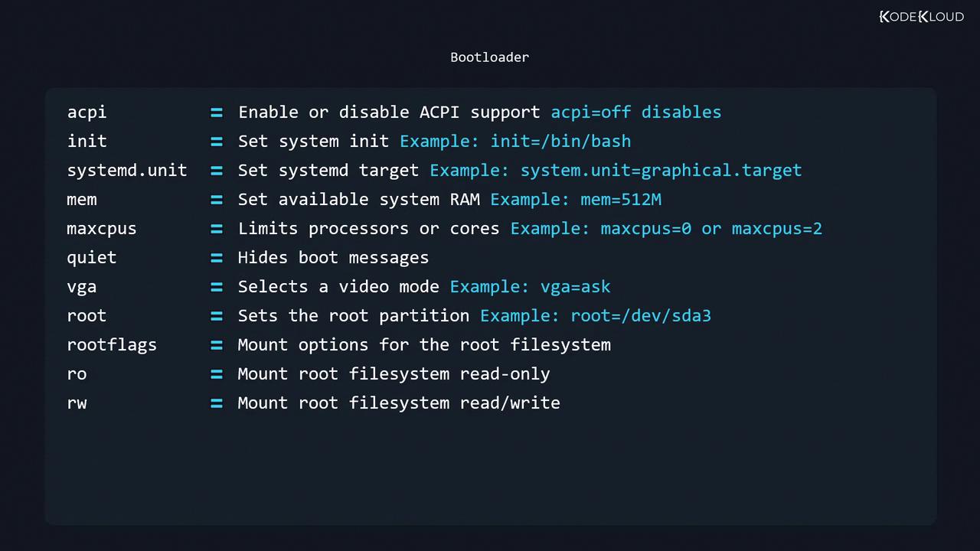Click the 'maxcpus=0 or maxcpus=2' example
The image size is (980, 551).
[x=710, y=229]
